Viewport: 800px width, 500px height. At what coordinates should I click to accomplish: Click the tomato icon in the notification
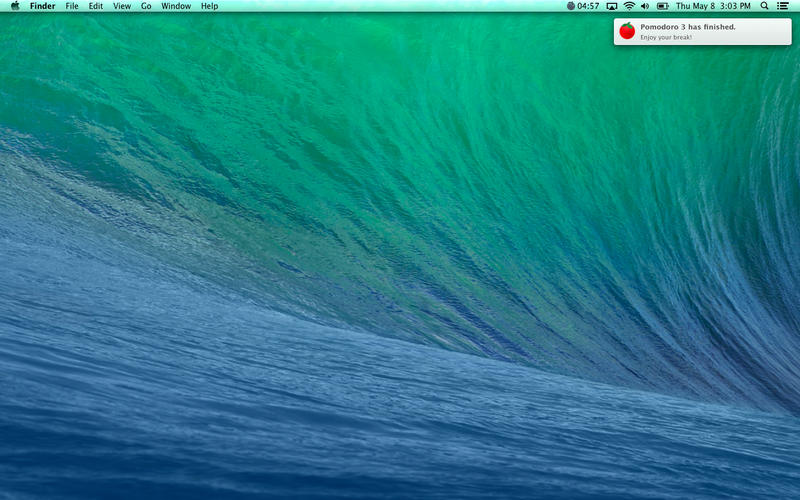pyautogui.click(x=627, y=31)
